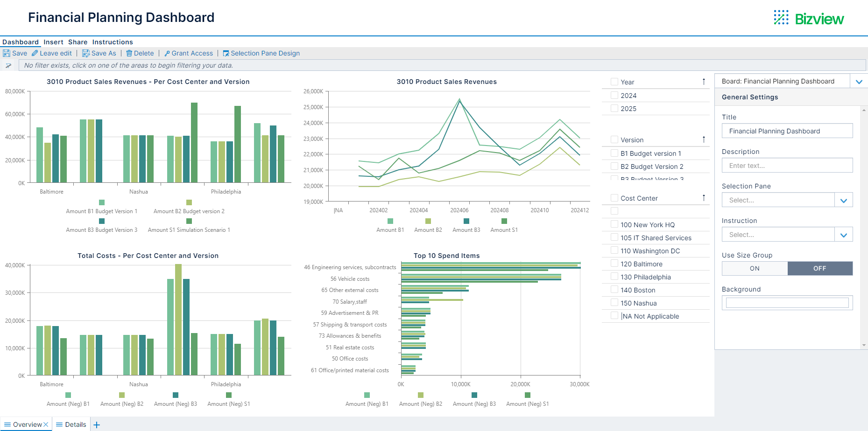Type a description in the Description field
The height and width of the screenshot is (431, 868).
point(787,165)
